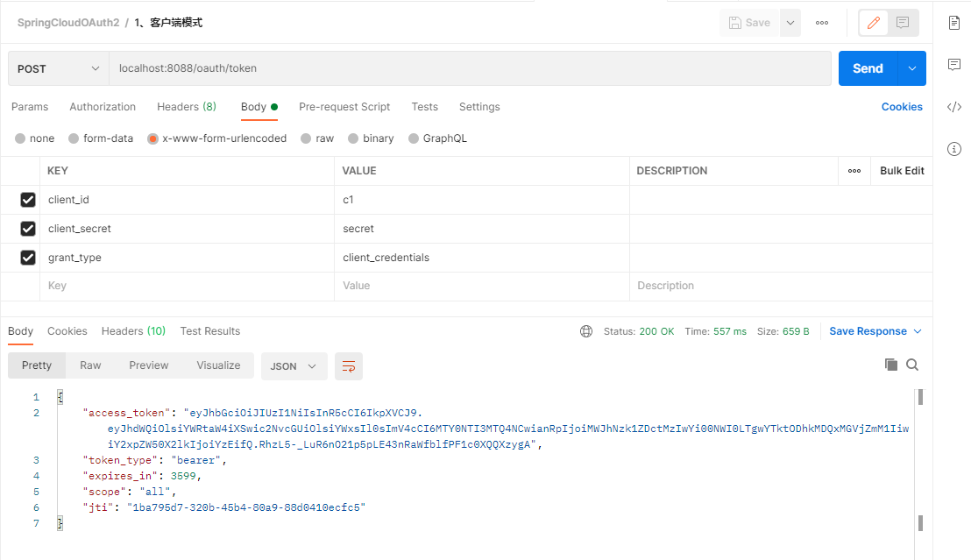Select the form-data radio option
This screenshot has width=971, height=560.
pyautogui.click(x=74, y=138)
